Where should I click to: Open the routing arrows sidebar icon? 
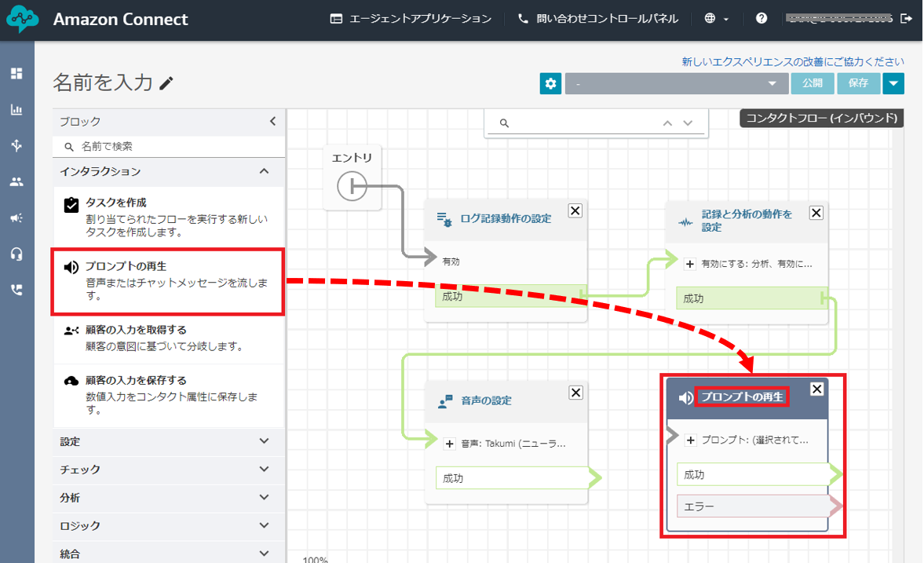coord(16,145)
